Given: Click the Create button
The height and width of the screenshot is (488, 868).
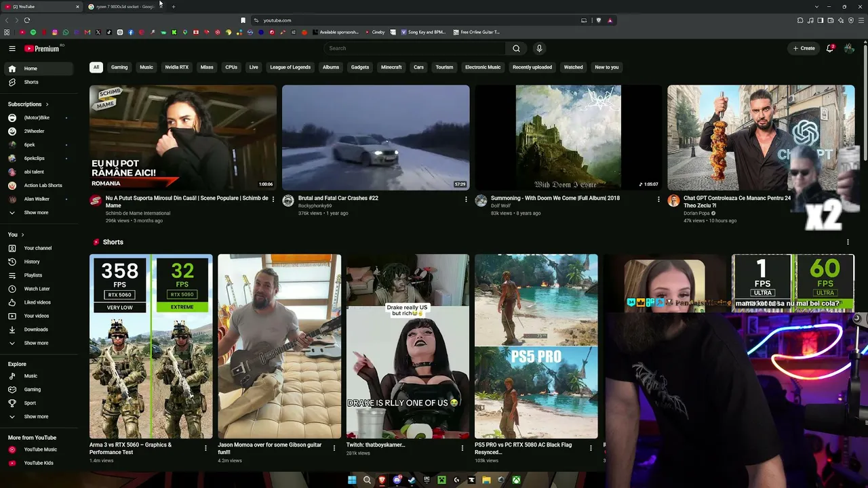Looking at the screenshot, I should coord(804,48).
